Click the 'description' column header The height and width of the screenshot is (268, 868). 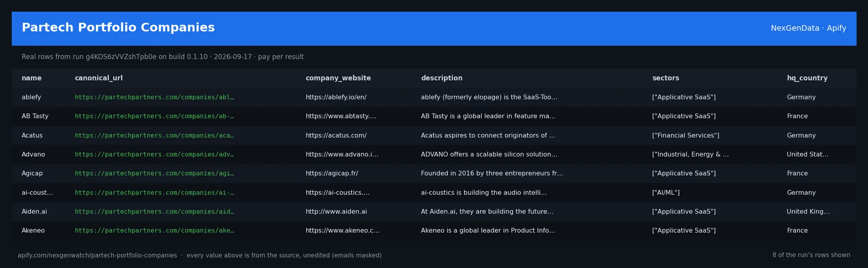pos(441,78)
